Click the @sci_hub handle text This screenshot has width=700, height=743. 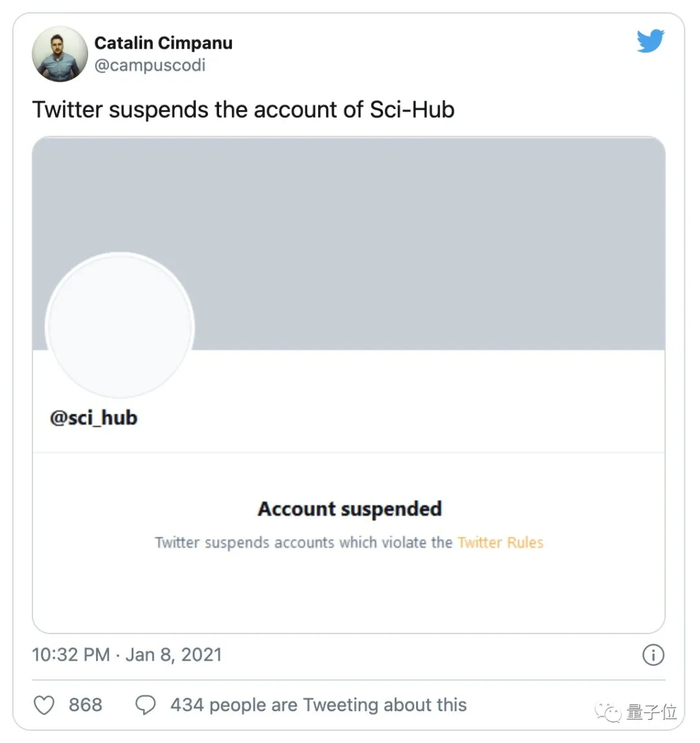[x=93, y=418]
